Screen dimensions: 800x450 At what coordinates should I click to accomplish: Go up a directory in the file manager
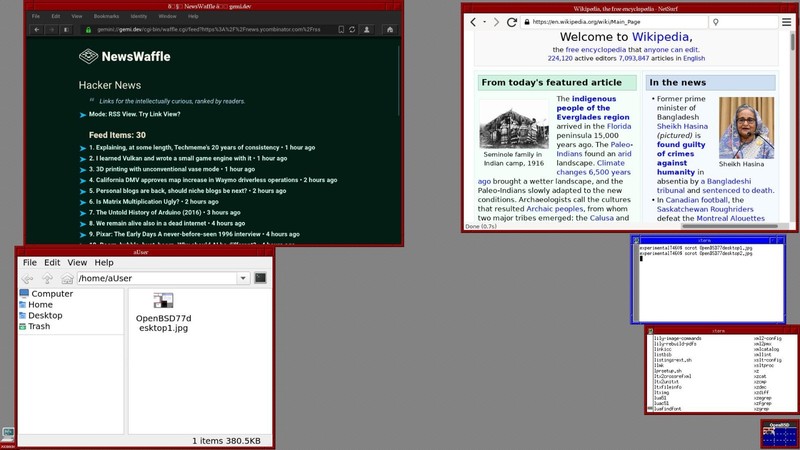coord(47,278)
